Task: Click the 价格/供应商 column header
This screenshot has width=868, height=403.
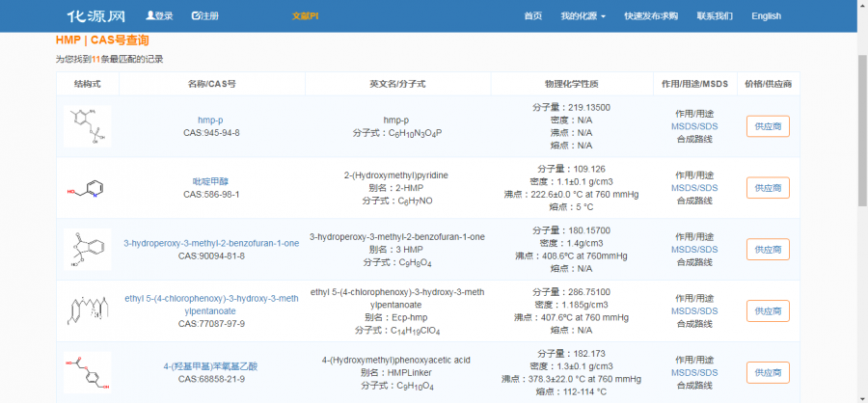Action: [768, 84]
